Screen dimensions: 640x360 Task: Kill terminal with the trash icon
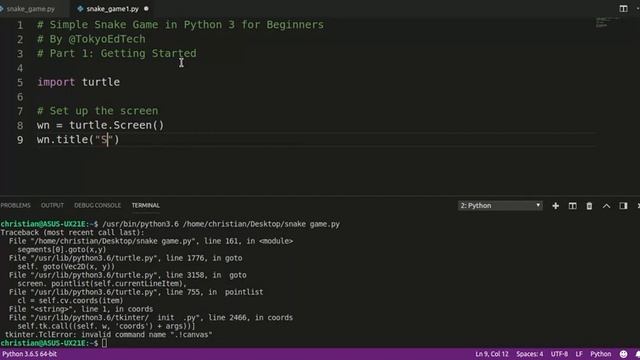pyautogui.click(x=589, y=206)
